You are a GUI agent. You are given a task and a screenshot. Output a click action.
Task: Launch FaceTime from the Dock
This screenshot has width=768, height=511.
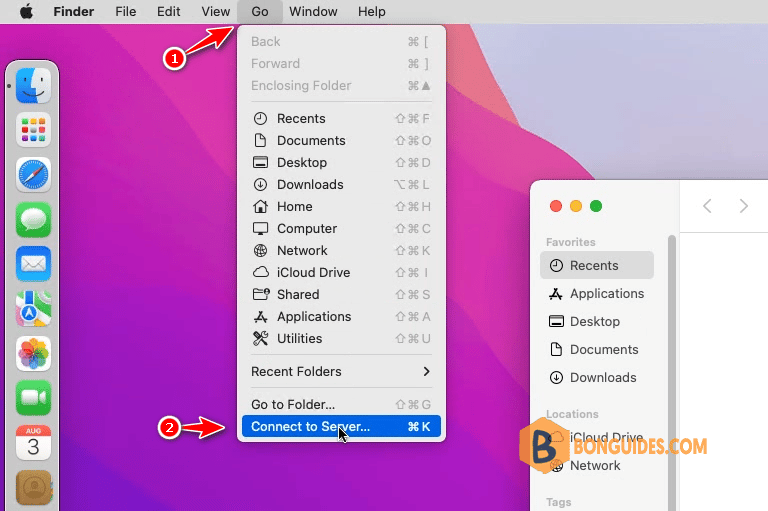(33, 398)
